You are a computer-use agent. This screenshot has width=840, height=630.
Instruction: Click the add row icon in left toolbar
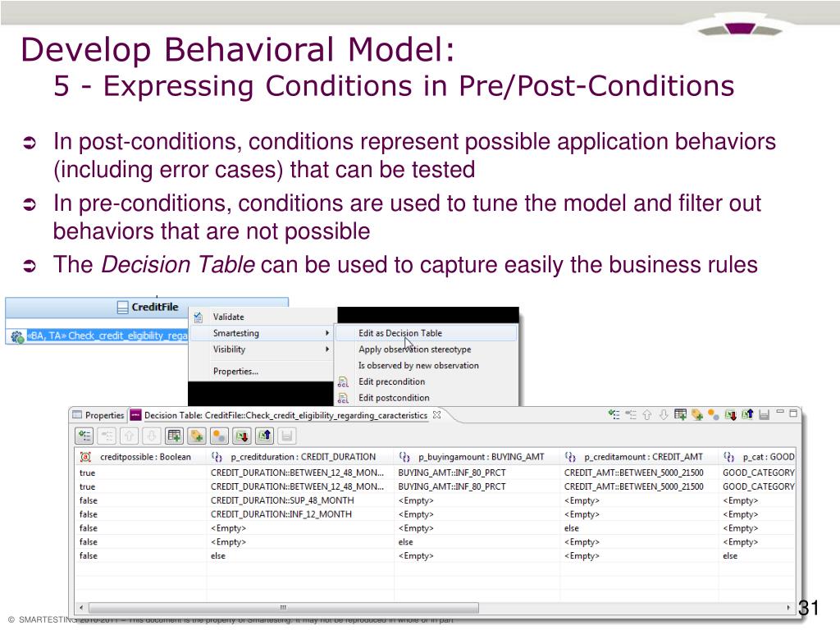pyautogui.click(x=84, y=436)
